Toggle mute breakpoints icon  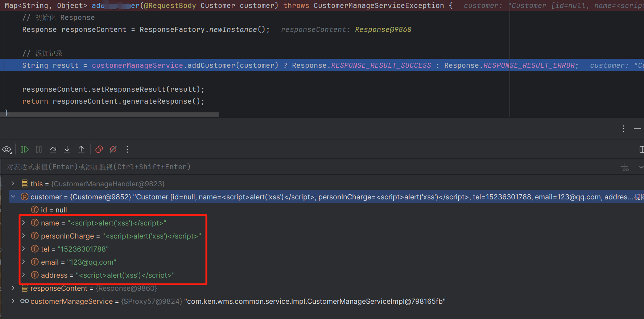pos(113,149)
